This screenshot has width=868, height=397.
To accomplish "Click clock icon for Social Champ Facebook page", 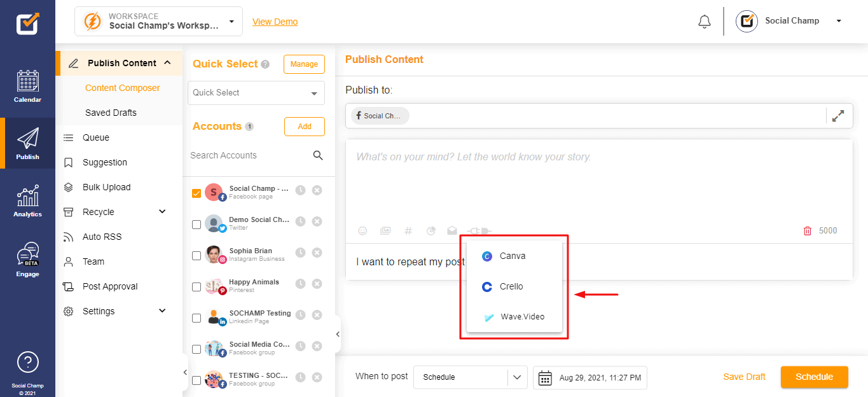I will [x=300, y=190].
